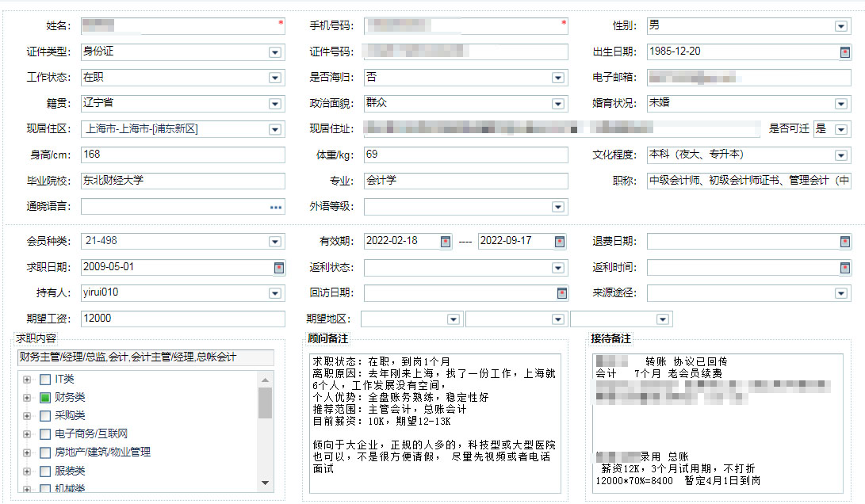This screenshot has width=865, height=504.
Task: Check the 电子商务/互联网 checkbox
Action: 45,434
